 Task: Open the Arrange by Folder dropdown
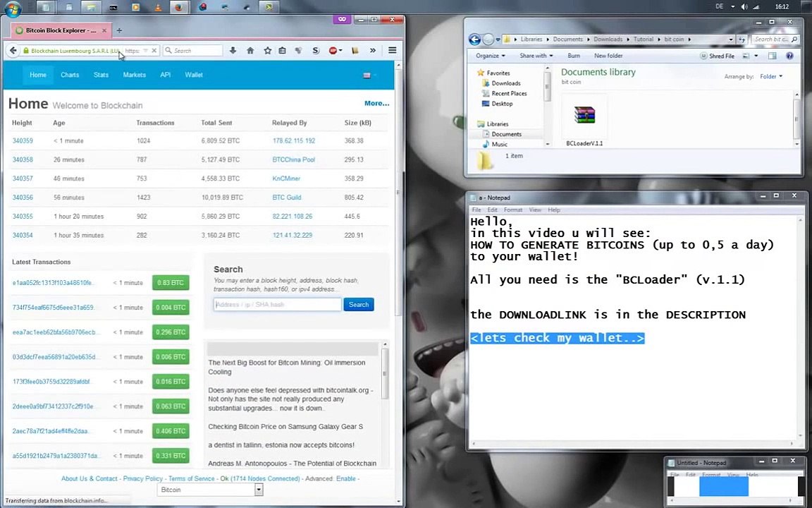pos(771,76)
